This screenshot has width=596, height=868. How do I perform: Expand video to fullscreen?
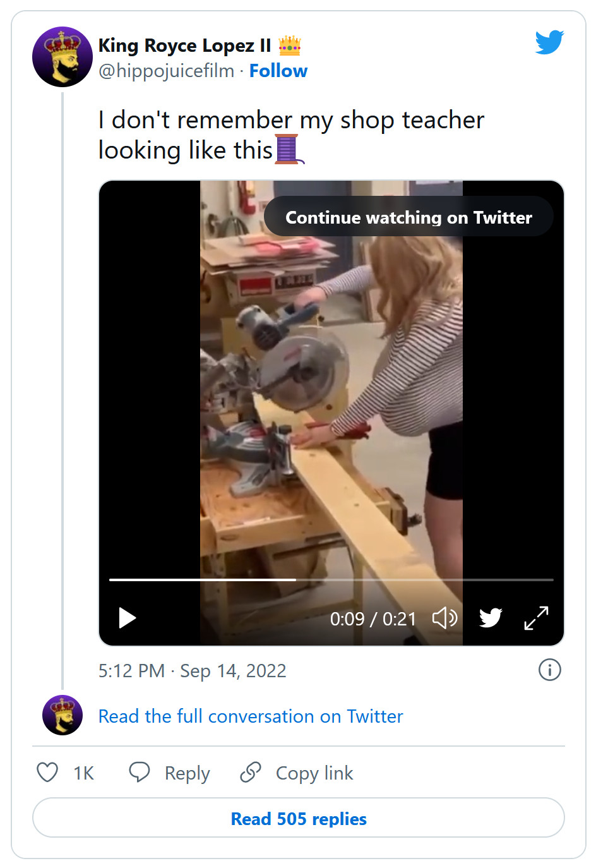pyautogui.click(x=536, y=617)
